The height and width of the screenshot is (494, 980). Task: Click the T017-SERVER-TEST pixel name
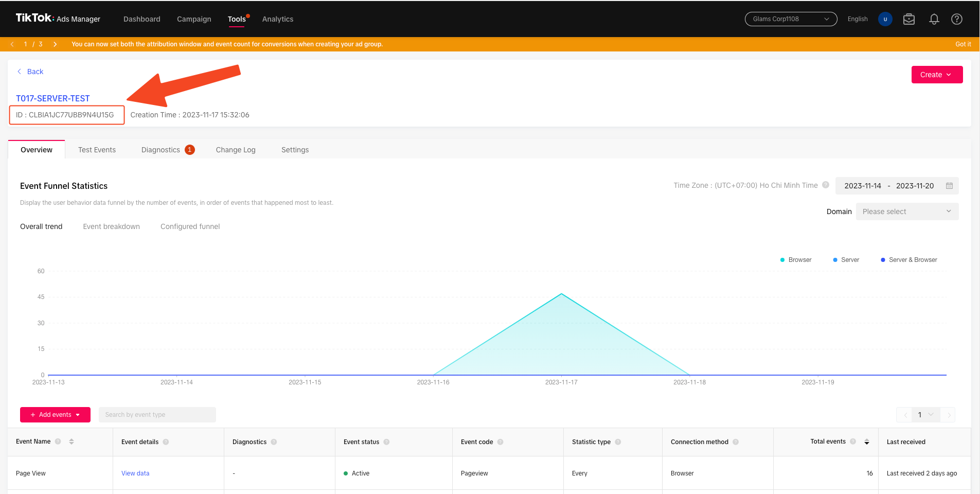pyautogui.click(x=53, y=98)
